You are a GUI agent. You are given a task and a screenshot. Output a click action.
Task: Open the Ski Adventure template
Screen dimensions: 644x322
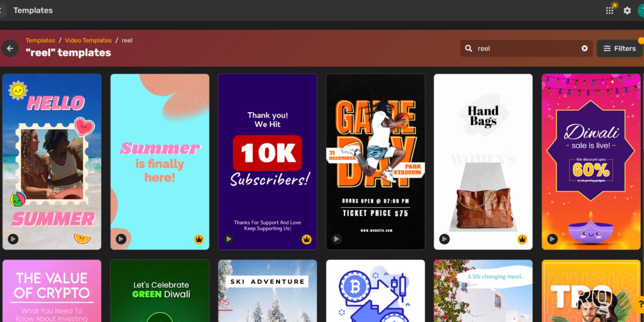pyautogui.click(x=267, y=290)
